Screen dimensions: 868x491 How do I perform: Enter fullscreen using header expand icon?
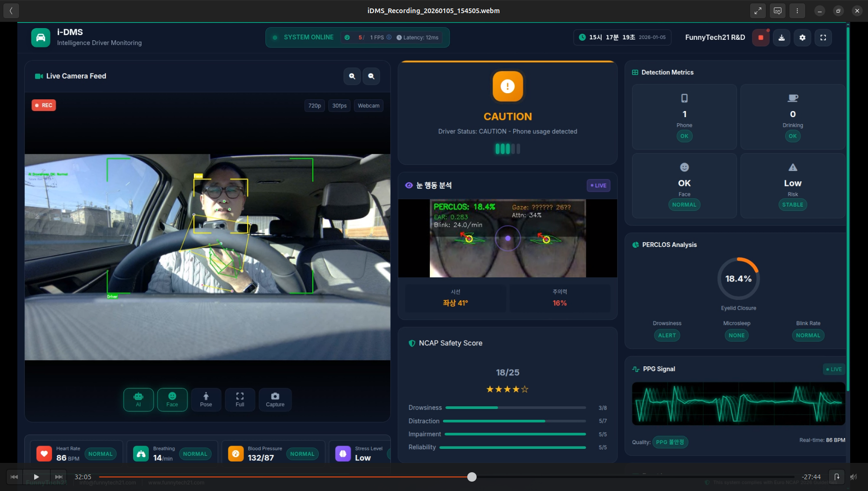click(823, 37)
